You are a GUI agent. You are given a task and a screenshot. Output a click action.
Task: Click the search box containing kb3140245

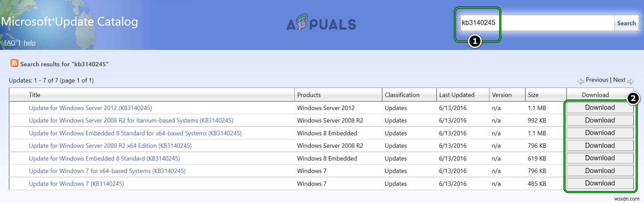coord(537,23)
